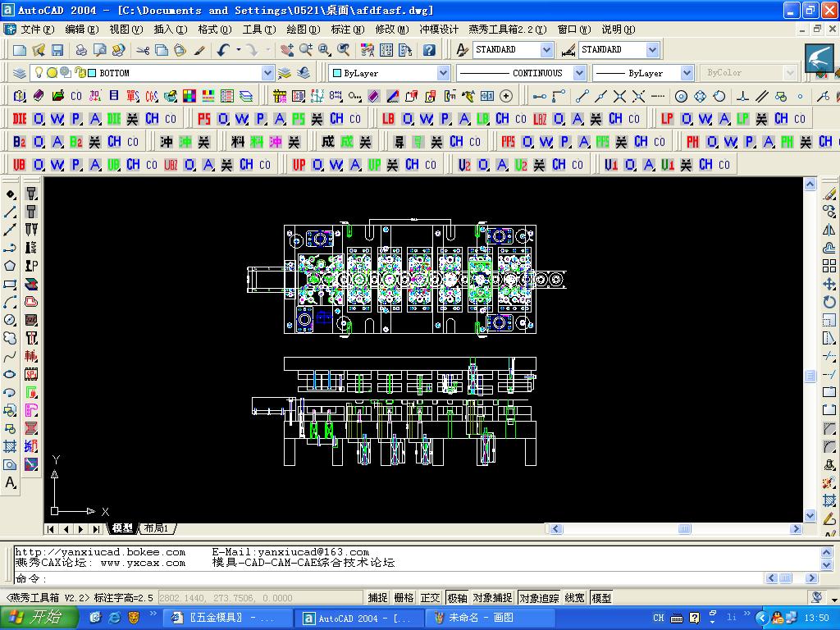
Task: Open the 文件(F) menu
Action: point(38,30)
